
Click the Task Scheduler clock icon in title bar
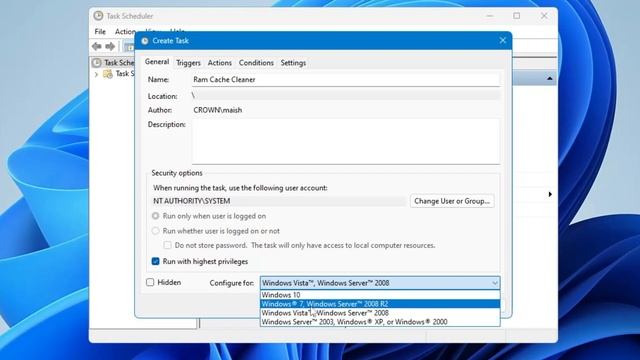(98, 16)
